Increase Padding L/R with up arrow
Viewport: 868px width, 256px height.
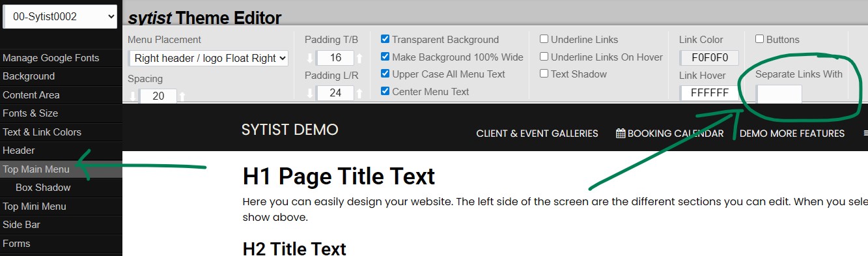[x=359, y=93]
